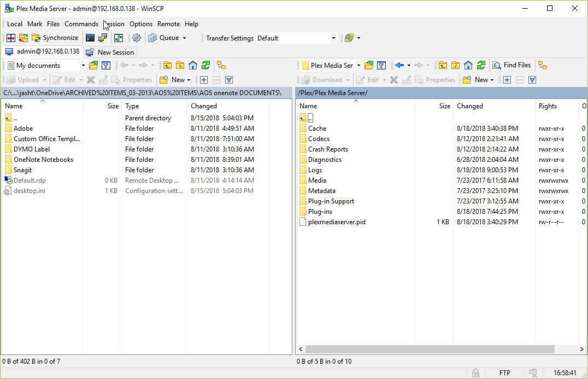Toggle the remote directory tree icon
This screenshot has height=379, width=588.
click(x=543, y=65)
